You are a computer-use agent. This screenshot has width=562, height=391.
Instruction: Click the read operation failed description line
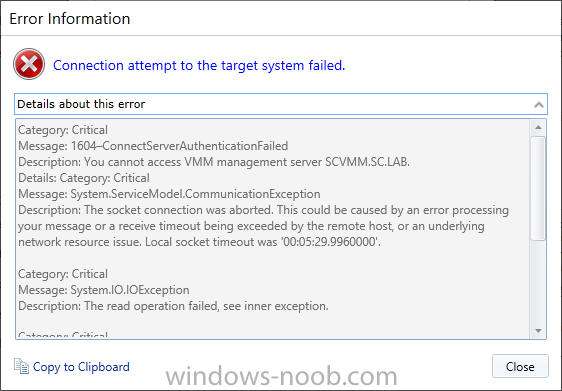point(173,306)
